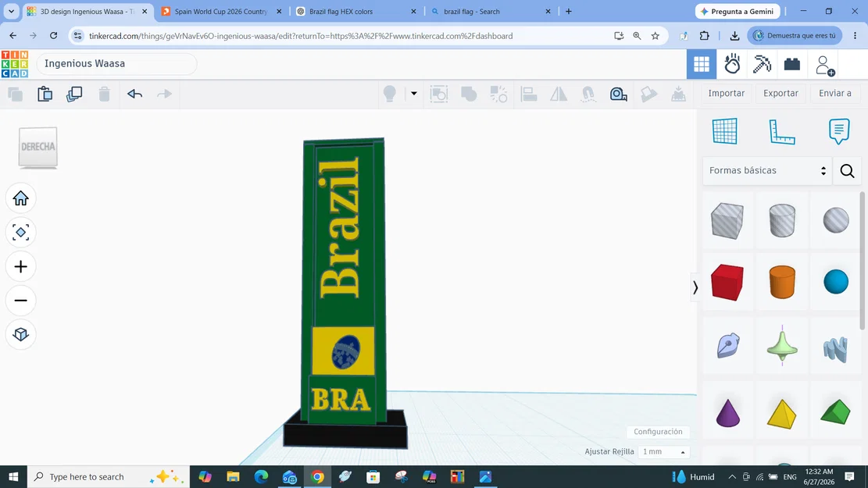The height and width of the screenshot is (488, 868).
Task: Invite people with the add-user icon
Action: coord(825,66)
